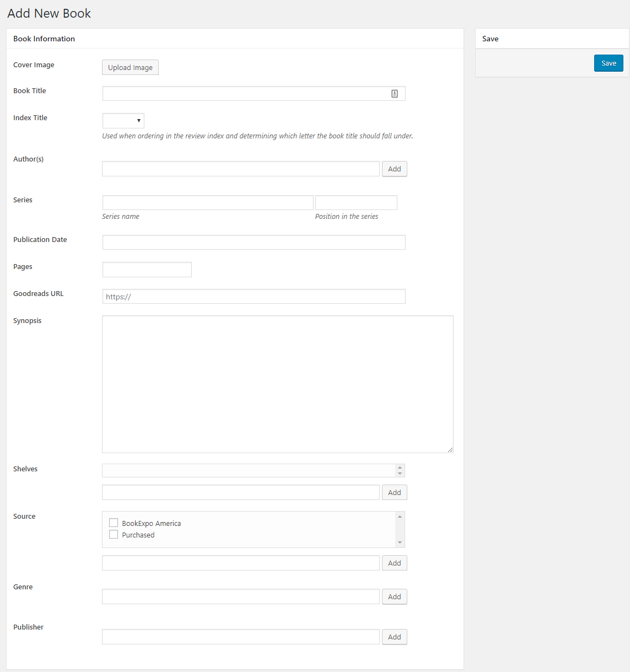Viewport: 630px width, 672px height.
Task: Open the Index Title dropdown
Action: click(123, 121)
